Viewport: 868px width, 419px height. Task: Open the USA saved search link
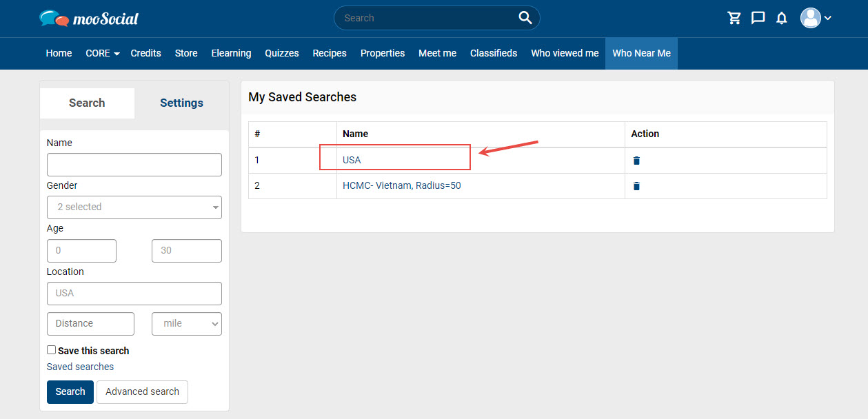click(x=352, y=160)
